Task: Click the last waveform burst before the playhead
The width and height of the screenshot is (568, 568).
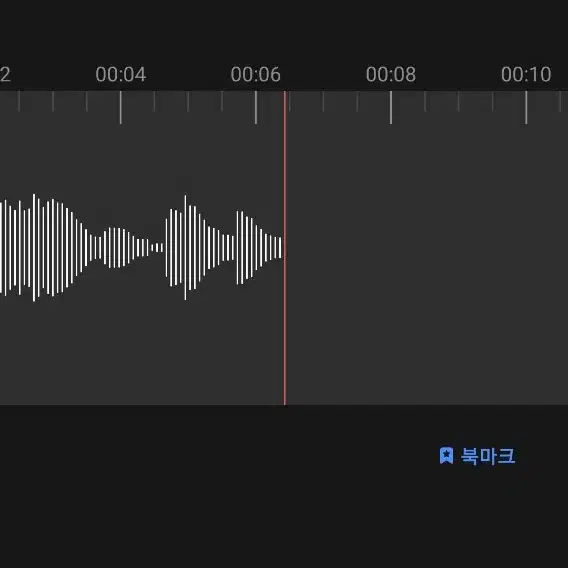Action: pos(259,248)
